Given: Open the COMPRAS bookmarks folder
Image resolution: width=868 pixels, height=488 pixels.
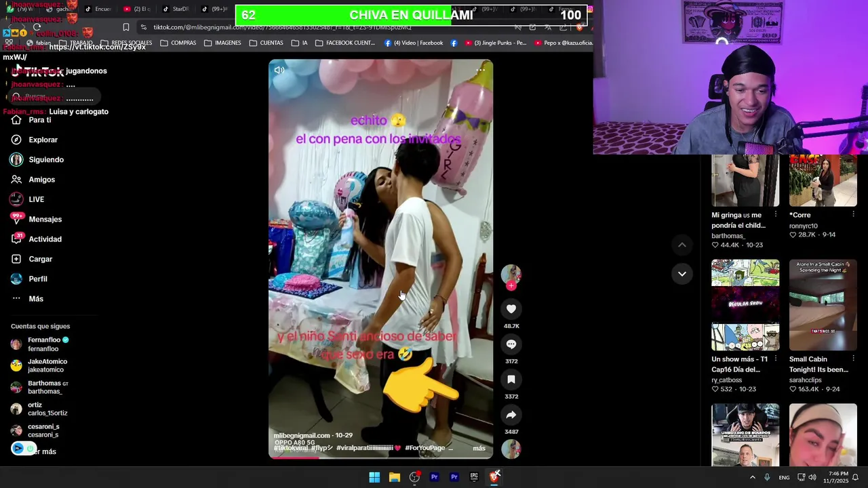Looking at the screenshot, I should click(x=178, y=43).
